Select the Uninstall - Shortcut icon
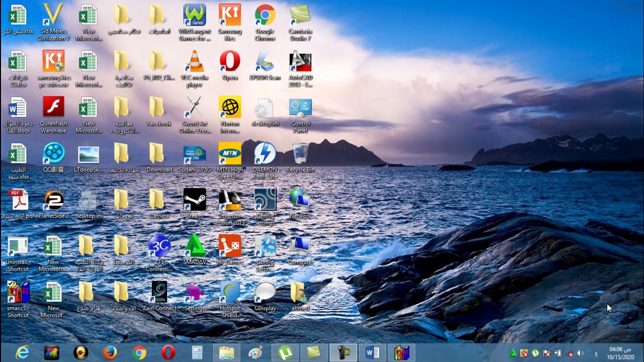This screenshot has width=644, height=362. pos(18,253)
